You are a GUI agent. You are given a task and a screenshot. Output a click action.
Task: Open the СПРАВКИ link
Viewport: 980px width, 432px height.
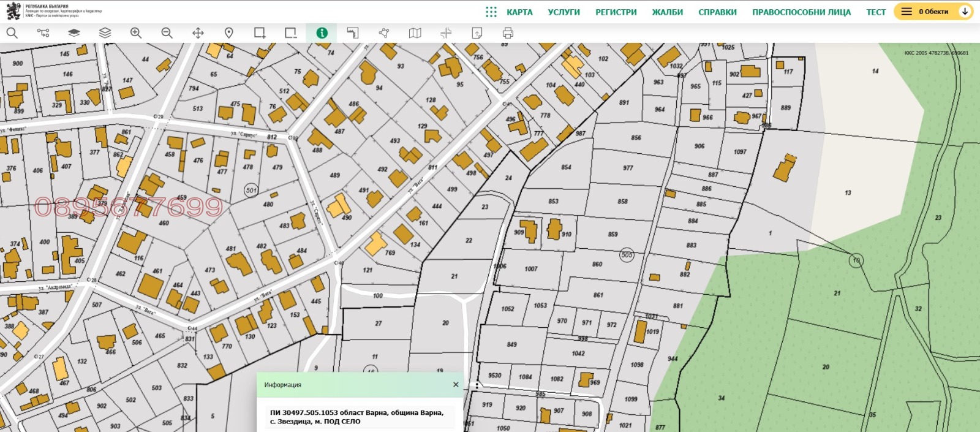click(717, 12)
